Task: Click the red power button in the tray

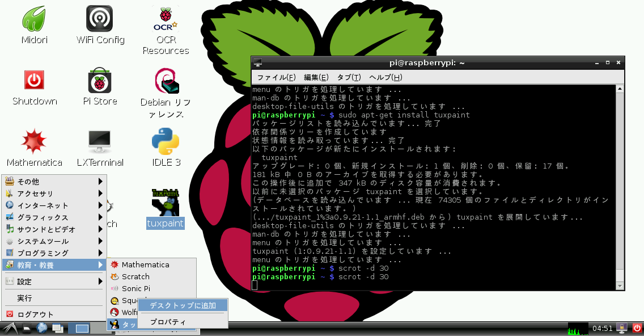Action: pos(637,328)
